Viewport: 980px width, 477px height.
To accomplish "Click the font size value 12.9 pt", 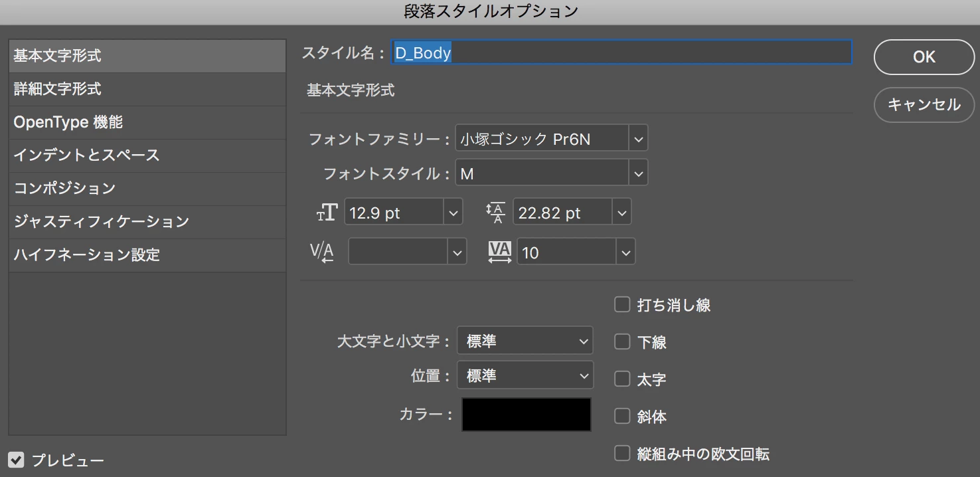I will (x=394, y=213).
